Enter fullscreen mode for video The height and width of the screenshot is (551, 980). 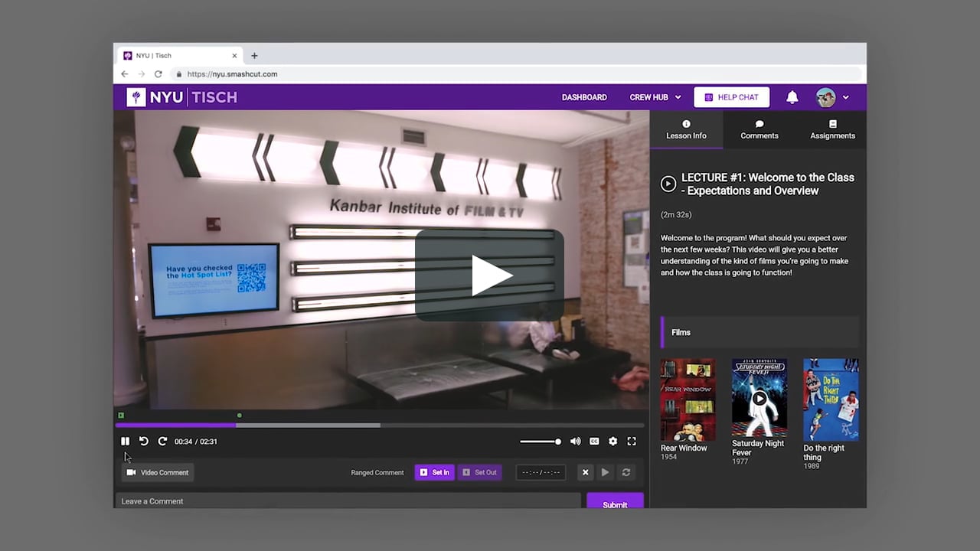(x=632, y=442)
